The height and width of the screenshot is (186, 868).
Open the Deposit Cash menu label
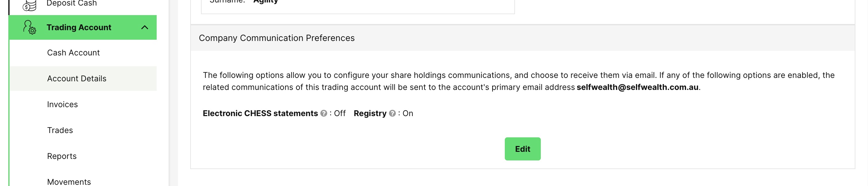pos(71,3)
